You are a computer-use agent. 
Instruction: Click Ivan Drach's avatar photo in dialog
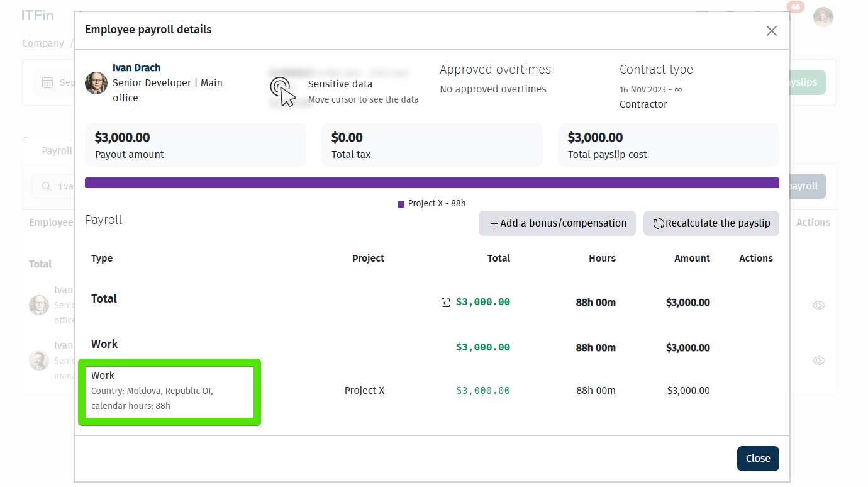[x=96, y=83]
